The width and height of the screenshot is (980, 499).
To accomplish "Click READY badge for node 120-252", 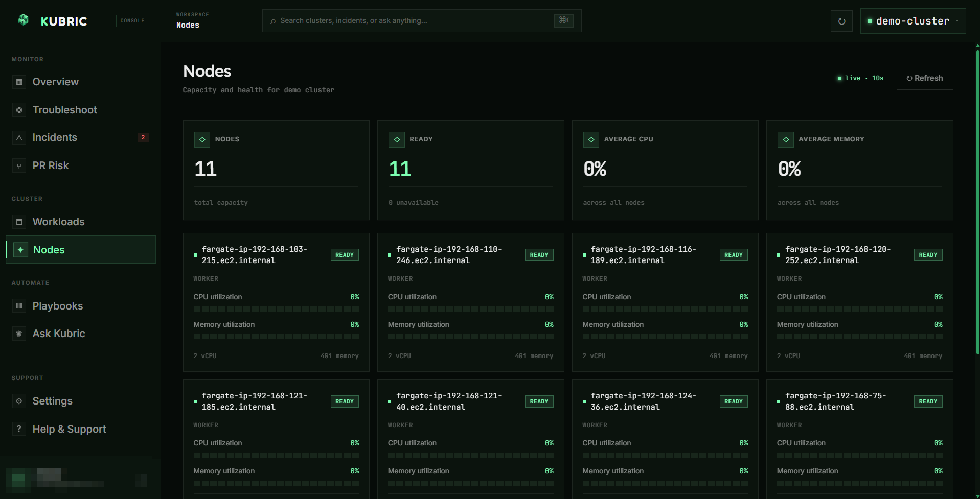I will 928,255.
